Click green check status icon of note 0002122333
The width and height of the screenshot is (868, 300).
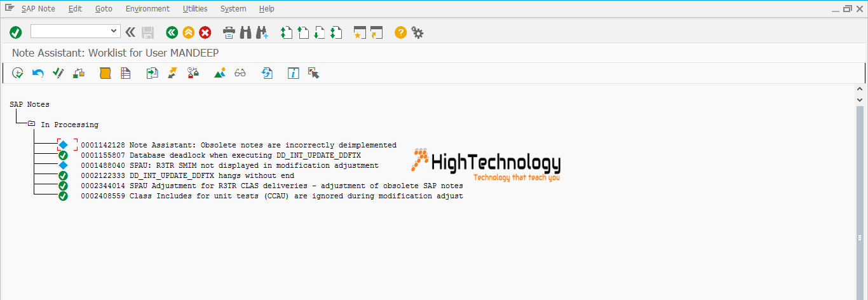[x=63, y=175]
